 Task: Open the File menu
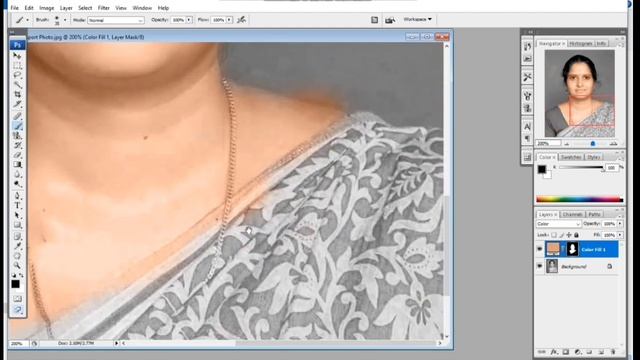point(15,8)
